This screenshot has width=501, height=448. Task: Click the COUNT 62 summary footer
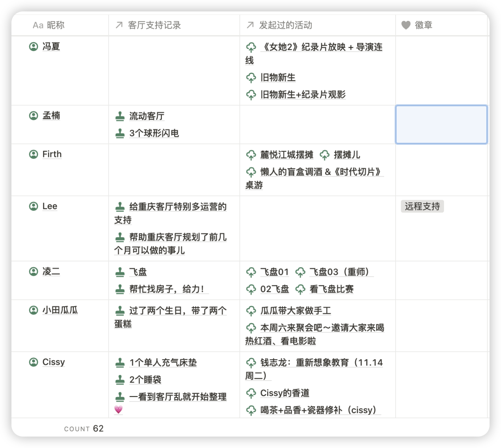pos(83,429)
